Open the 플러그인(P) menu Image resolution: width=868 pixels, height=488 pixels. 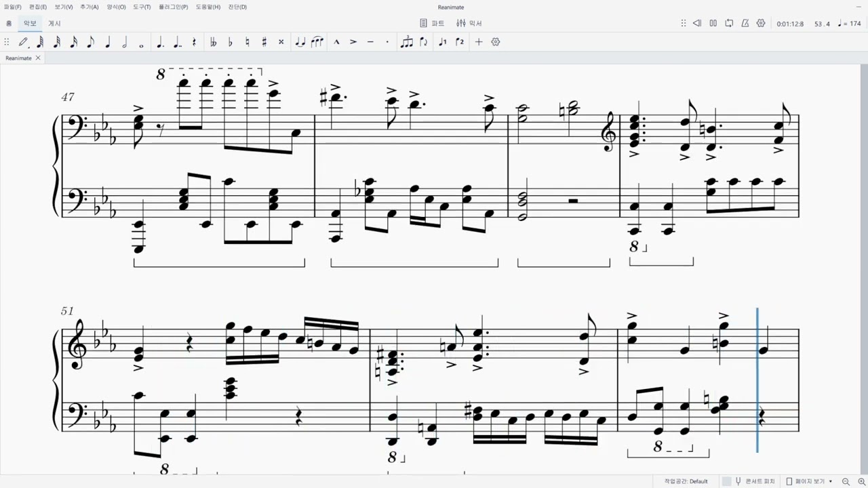174,7
